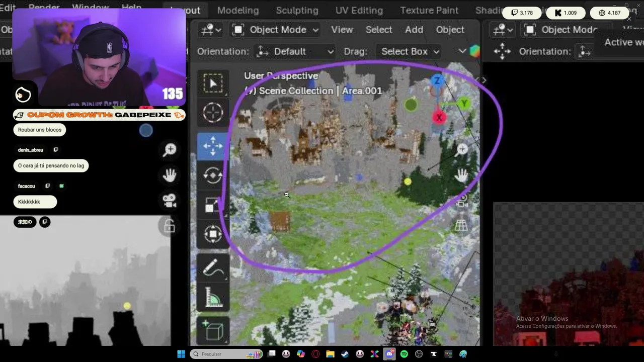The image size is (644, 362).
Task: Select the 3D Cursor tool
Action: (x=213, y=113)
